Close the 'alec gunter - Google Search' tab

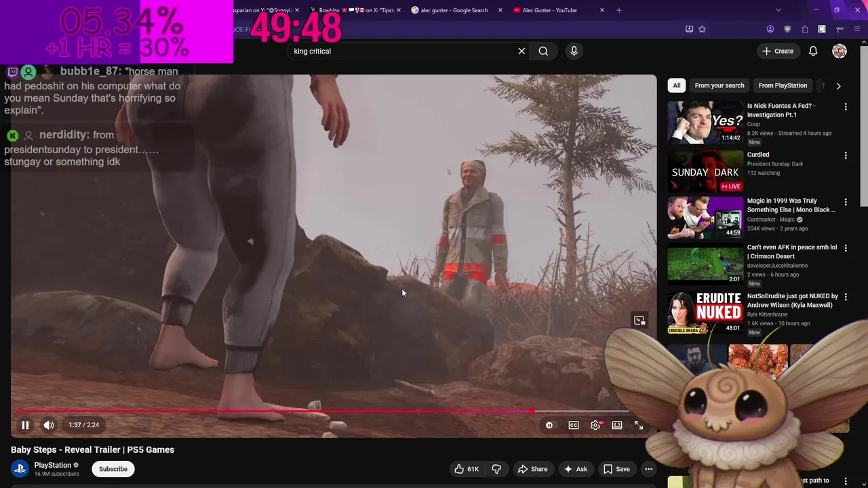coord(500,10)
